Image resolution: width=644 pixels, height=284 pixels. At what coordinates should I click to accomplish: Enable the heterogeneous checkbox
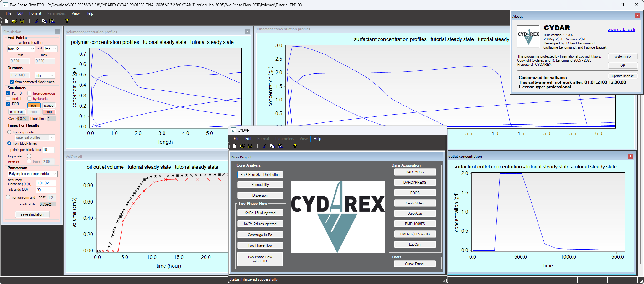pyautogui.click(x=29, y=93)
